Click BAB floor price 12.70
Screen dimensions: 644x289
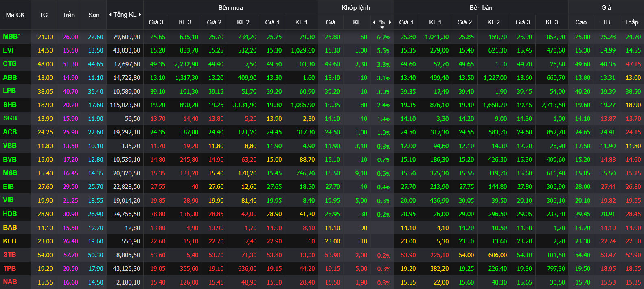[96, 228]
